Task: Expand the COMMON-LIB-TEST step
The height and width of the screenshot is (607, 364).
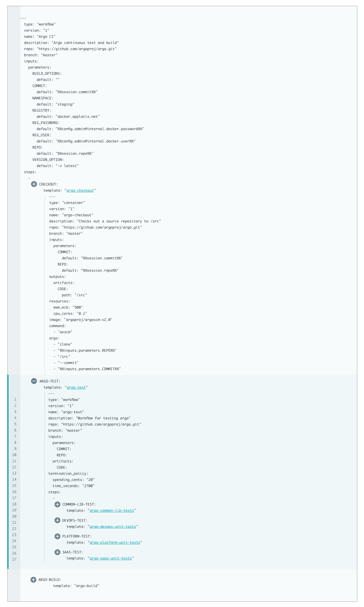Action: [57, 504]
